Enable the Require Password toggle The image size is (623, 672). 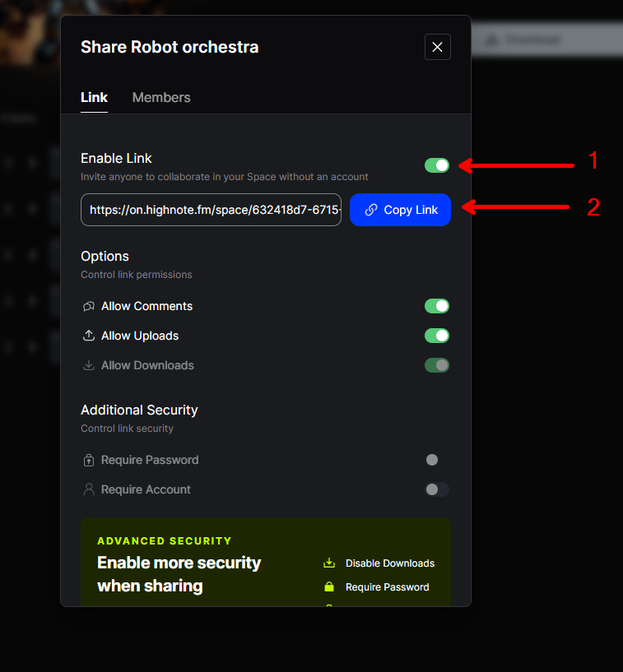coord(436,460)
